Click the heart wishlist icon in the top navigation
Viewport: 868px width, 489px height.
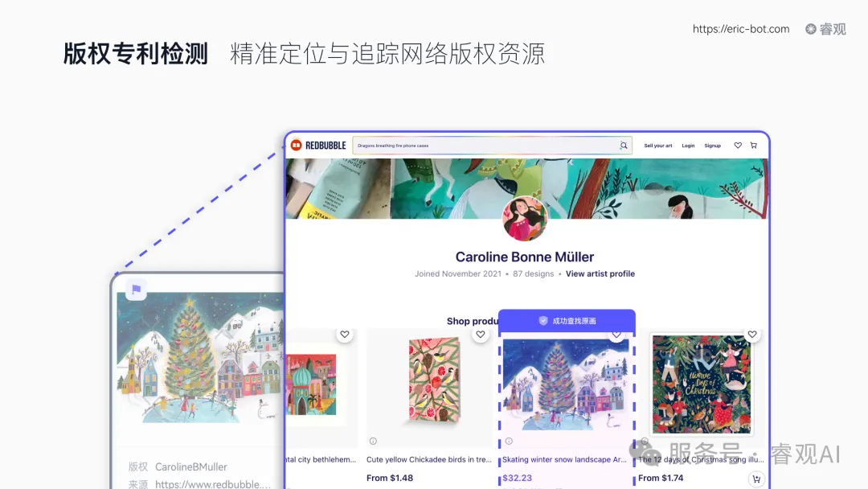pyautogui.click(x=739, y=145)
